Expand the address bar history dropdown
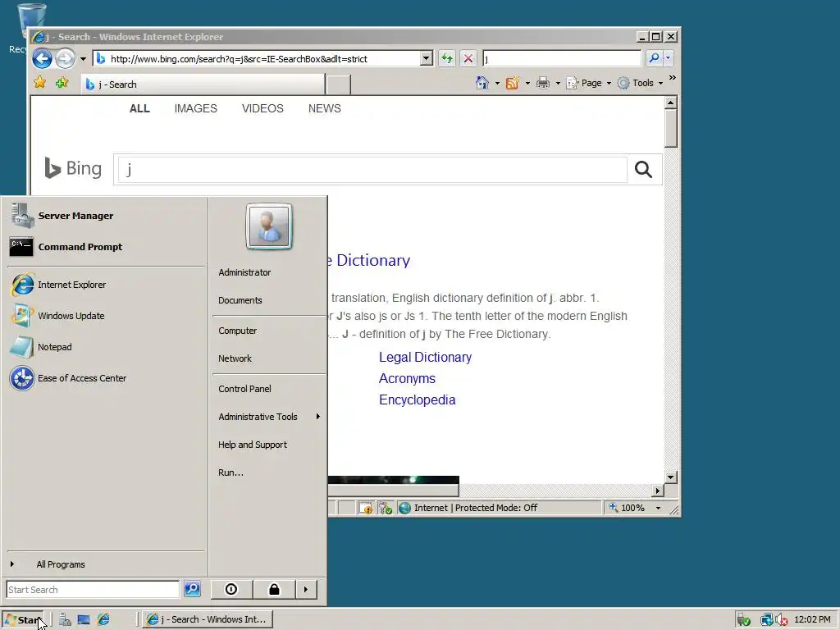 point(427,58)
